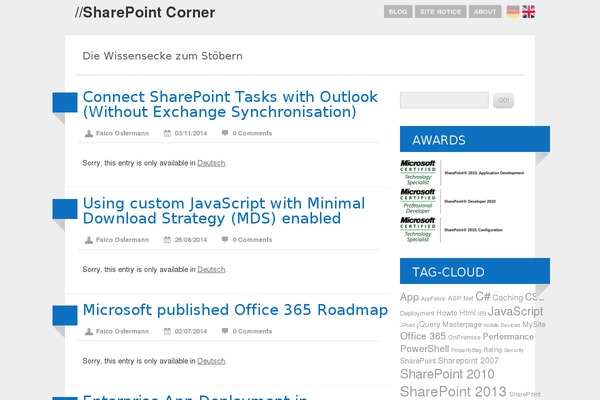Open the ABOUT menu item
Image resolution: width=600 pixels, height=400 pixels.
[485, 11]
